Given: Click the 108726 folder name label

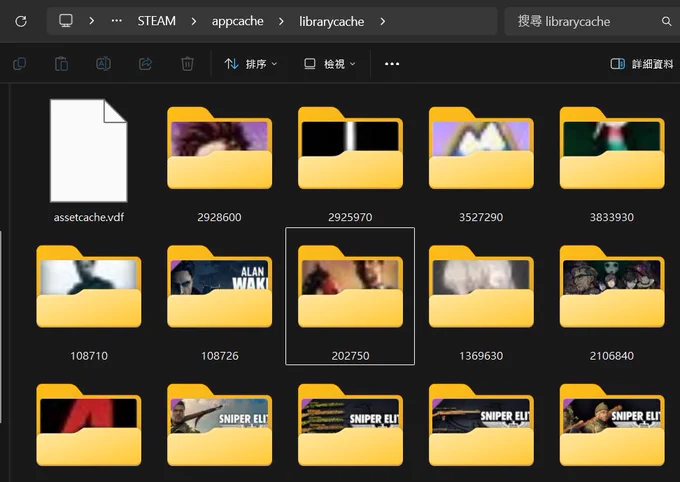Looking at the screenshot, I should tap(219, 356).
